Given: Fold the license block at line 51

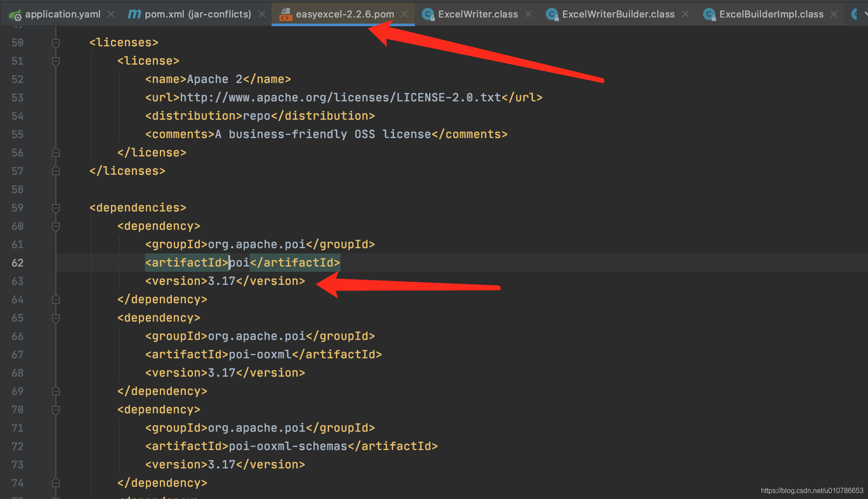Looking at the screenshot, I should (x=56, y=61).
